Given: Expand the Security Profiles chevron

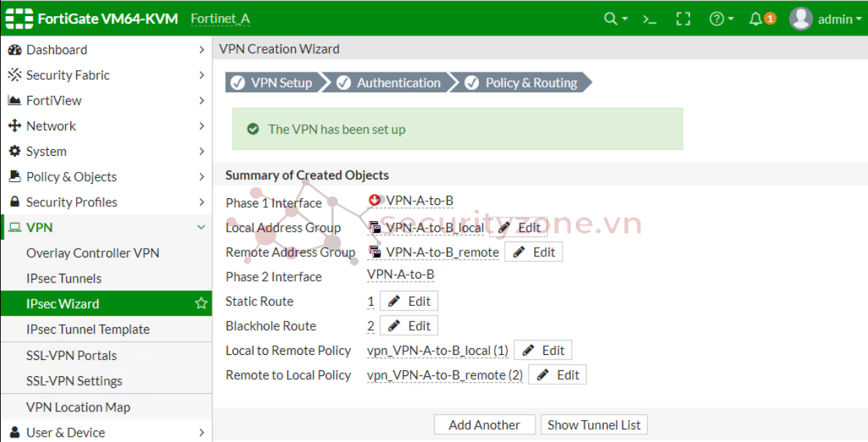Looking at the screenshot, I should coord(201,202).
